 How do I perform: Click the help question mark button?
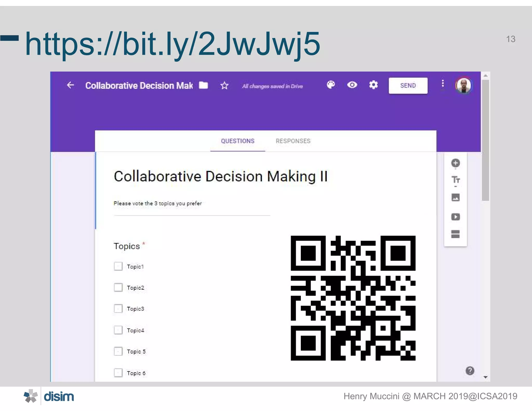pyautogui.click(x=470, y=371)
